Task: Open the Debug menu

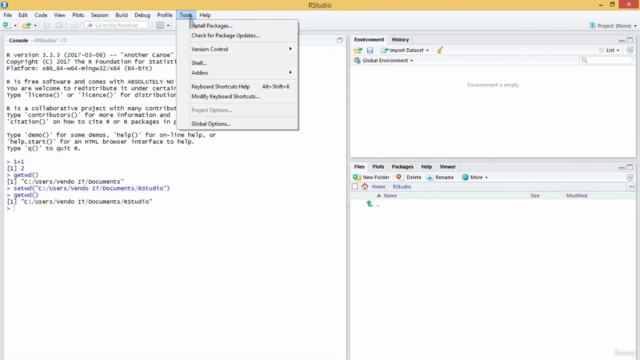Action: pyautogui.click(x=142, y=15)
